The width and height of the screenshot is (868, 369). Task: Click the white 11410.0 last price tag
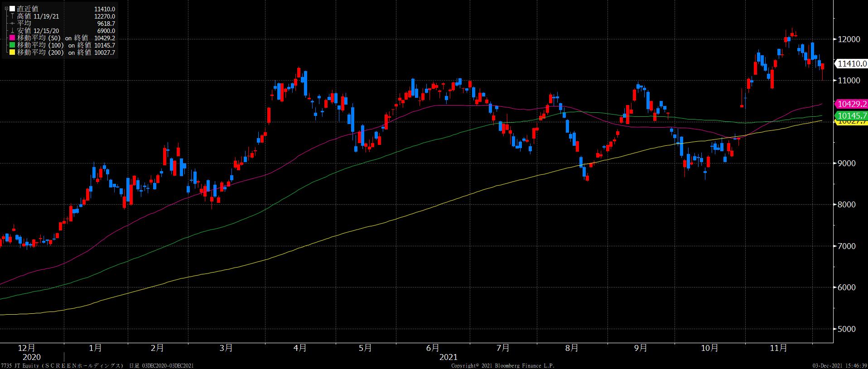[x=851, y=64]
